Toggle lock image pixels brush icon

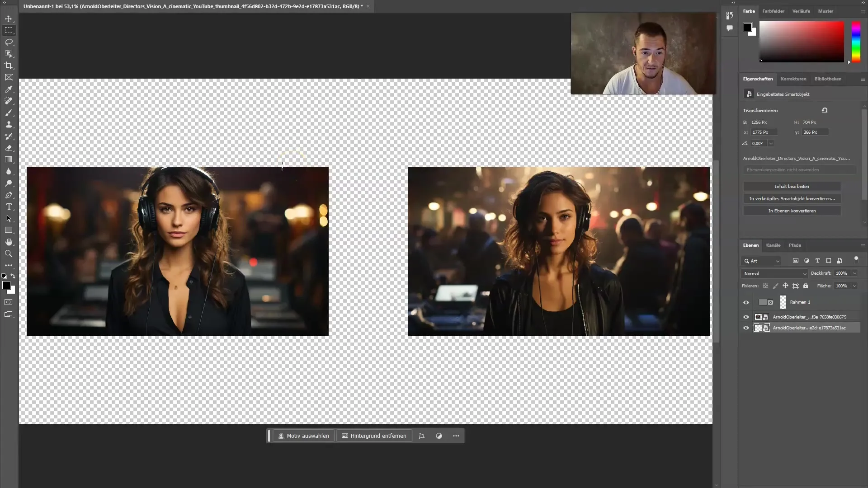click(775, 286)
